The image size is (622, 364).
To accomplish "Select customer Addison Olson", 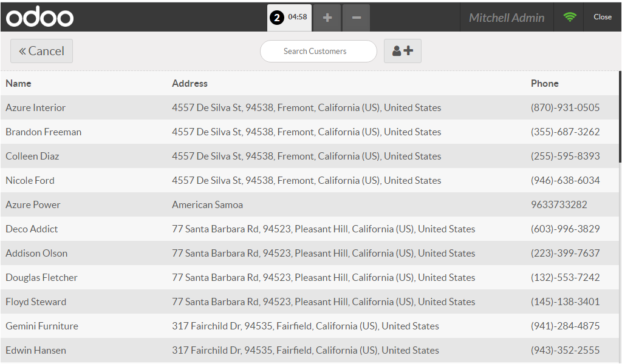I will (309, 253).
